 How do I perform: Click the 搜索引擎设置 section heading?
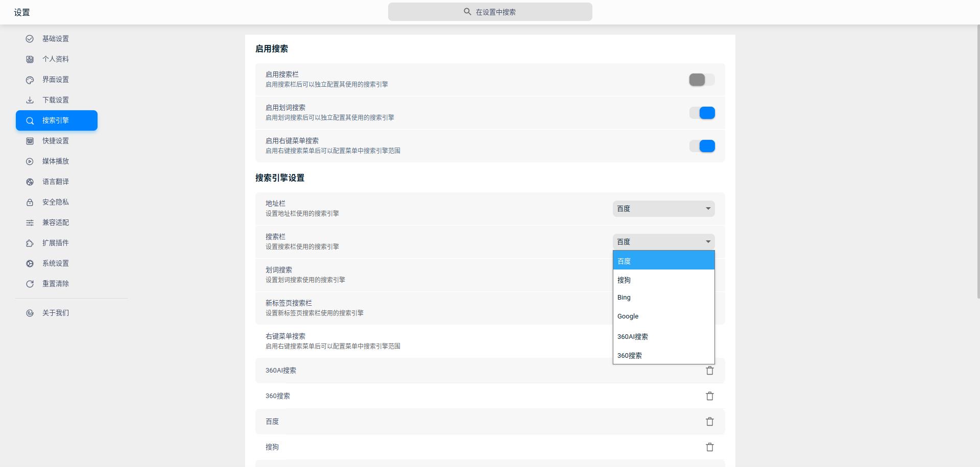tap(280, 178)
